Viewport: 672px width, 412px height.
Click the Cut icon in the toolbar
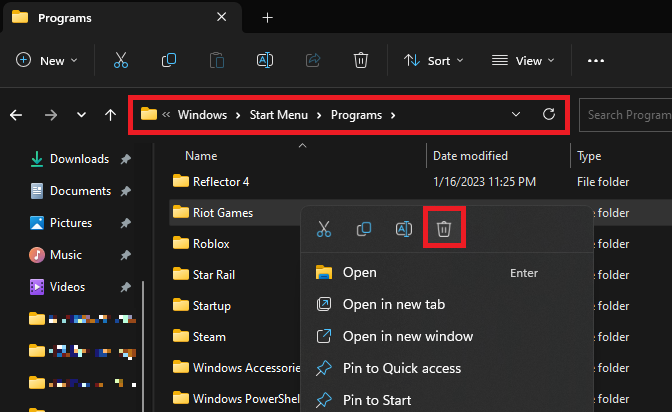(120, 60)
